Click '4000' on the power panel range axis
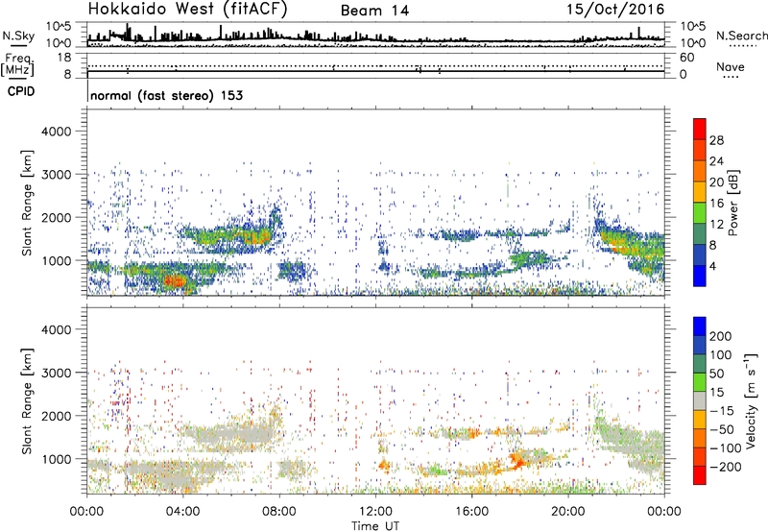This screenshot has width=768, height=532. (x=57, y=132)
